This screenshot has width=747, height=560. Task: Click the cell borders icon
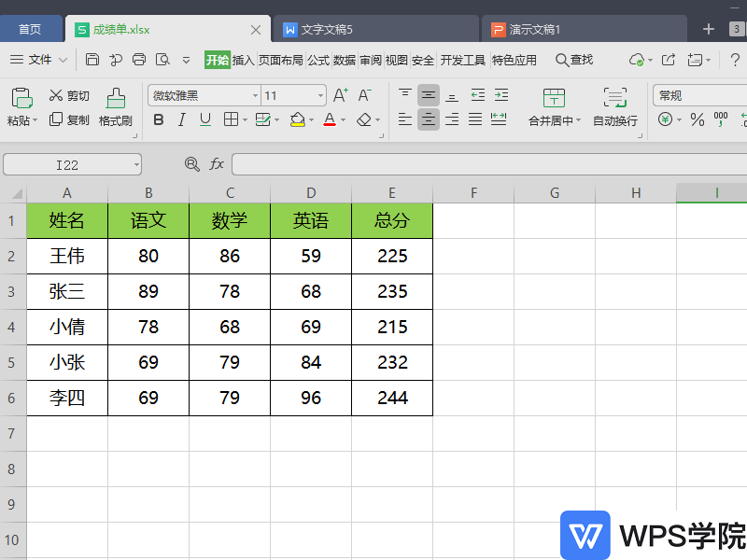(x=231, y=119)
